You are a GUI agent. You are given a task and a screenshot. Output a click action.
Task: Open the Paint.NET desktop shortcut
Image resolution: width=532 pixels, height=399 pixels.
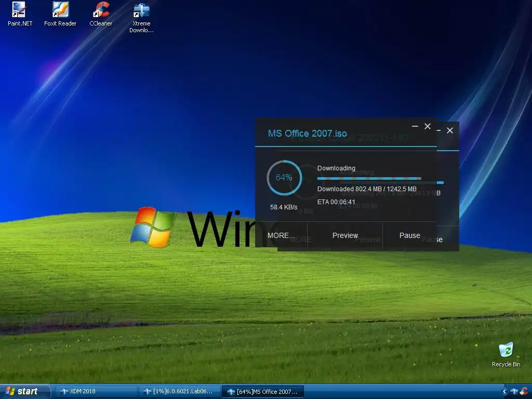(x=20, y=14)
